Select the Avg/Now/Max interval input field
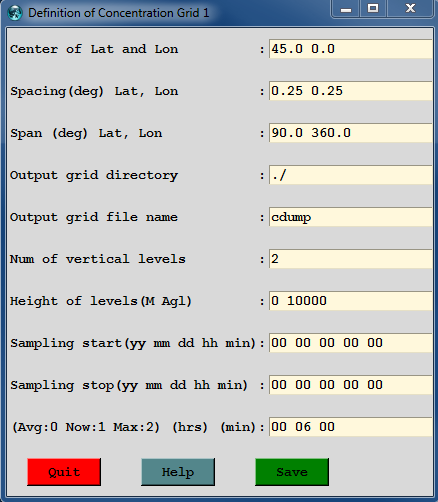 click(351, 427)
